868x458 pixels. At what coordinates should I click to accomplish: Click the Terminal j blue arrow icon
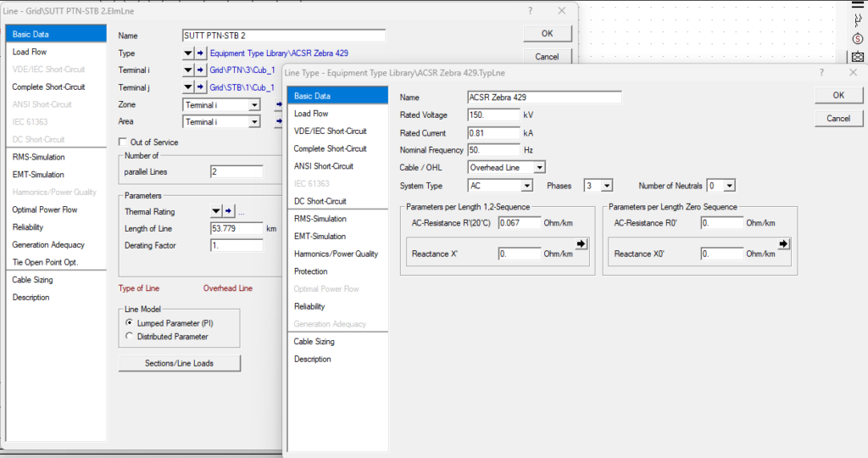201,87
